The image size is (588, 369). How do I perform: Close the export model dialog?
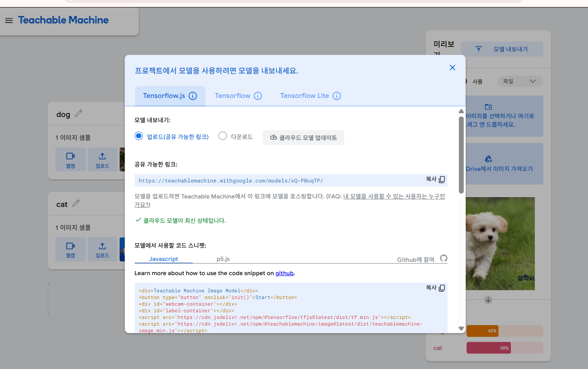(x=452, y=67)
